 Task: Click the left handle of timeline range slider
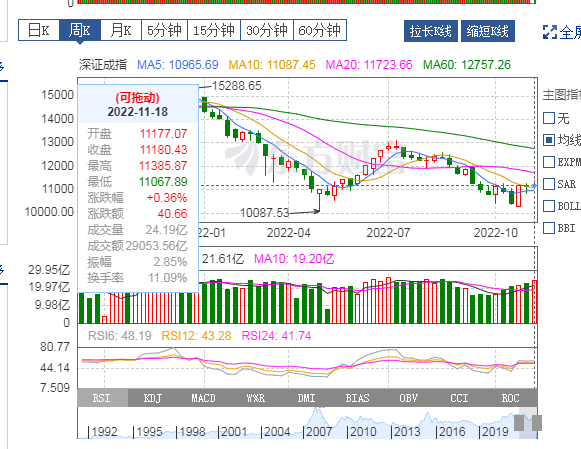519,423
